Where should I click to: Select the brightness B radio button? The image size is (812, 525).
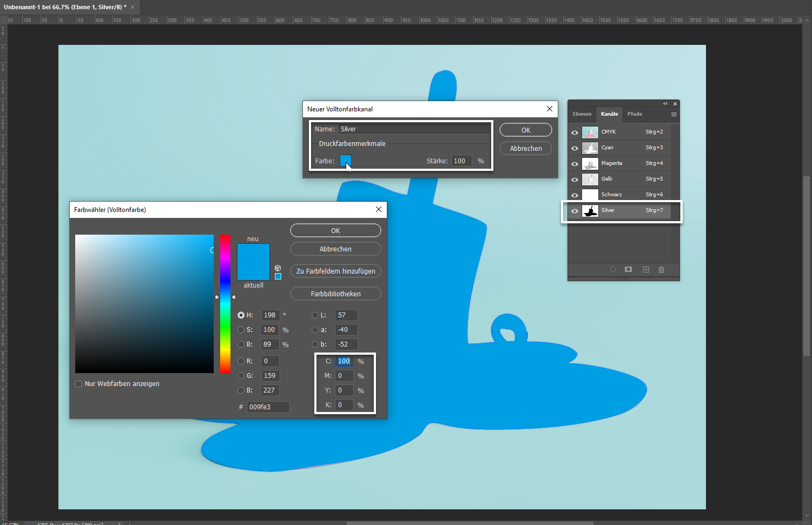[241, 344]
